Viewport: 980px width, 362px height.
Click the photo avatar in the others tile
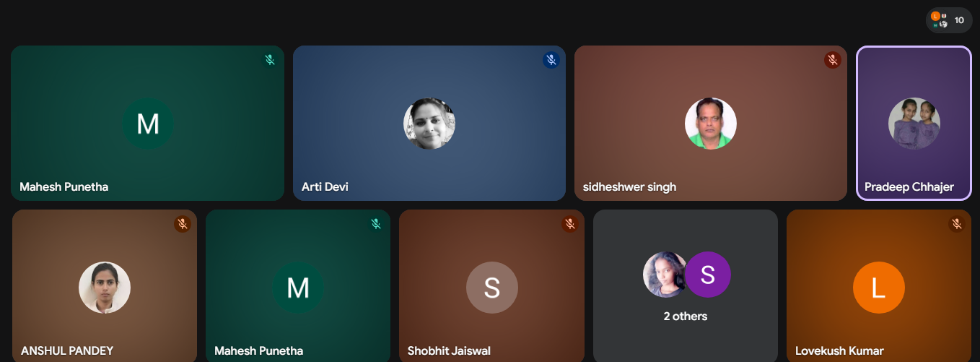(664, 275)
